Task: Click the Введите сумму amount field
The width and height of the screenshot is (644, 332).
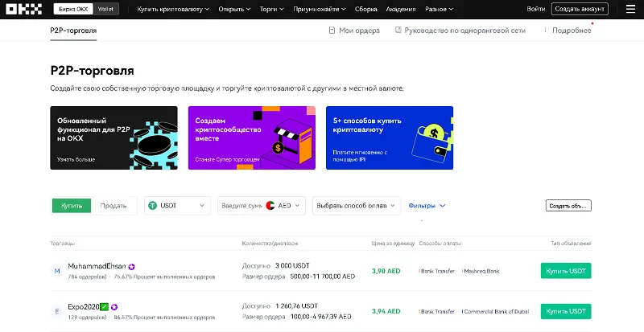Action: click(242, 206)
